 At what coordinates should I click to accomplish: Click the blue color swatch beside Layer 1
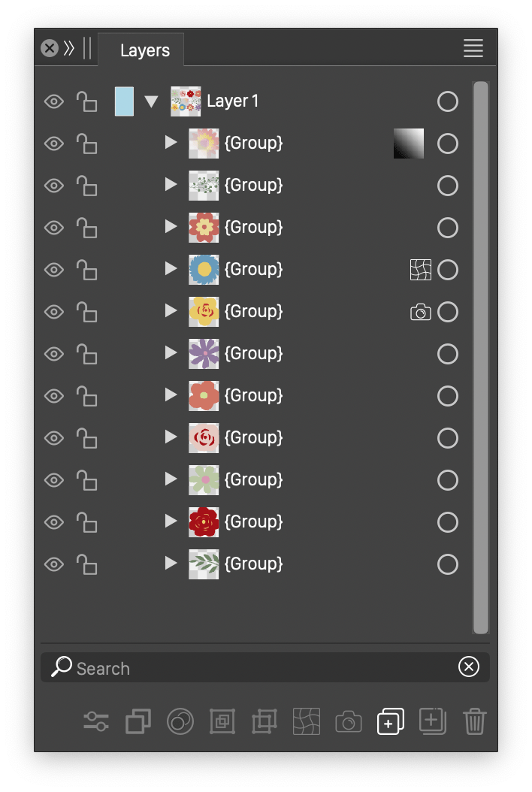pyautogui.click(x=123, y=101)
